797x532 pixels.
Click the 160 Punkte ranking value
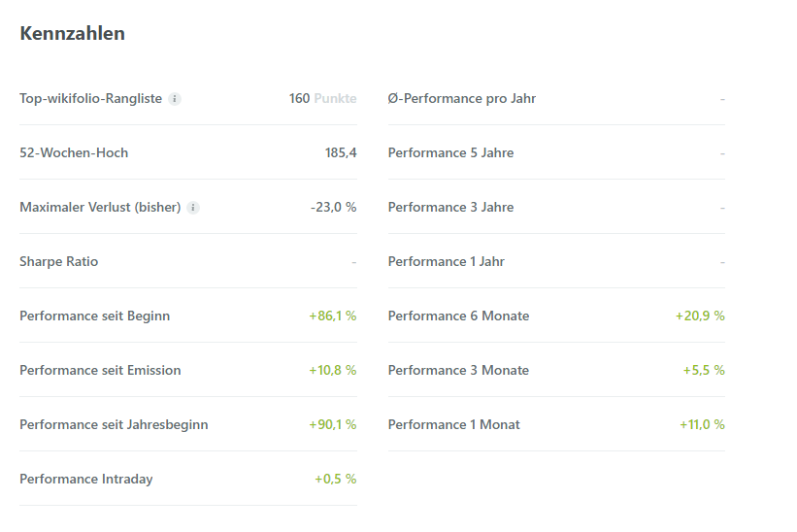click(x=322, y=99)
